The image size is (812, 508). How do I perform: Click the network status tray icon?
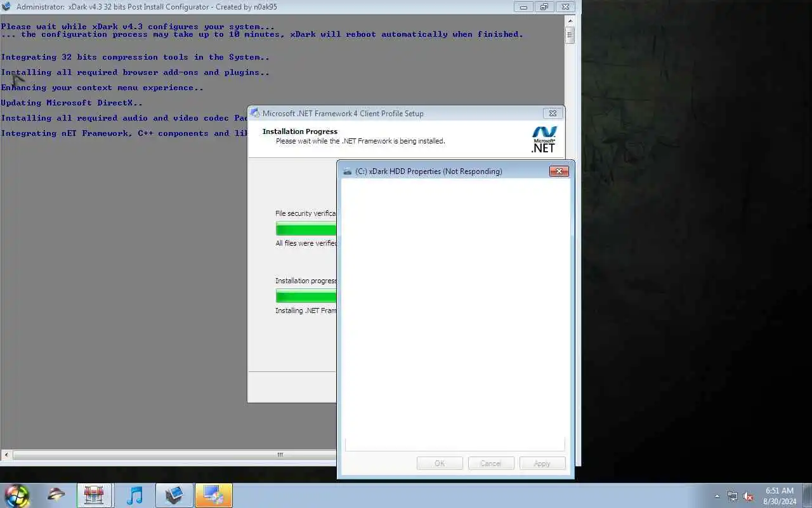733,497
